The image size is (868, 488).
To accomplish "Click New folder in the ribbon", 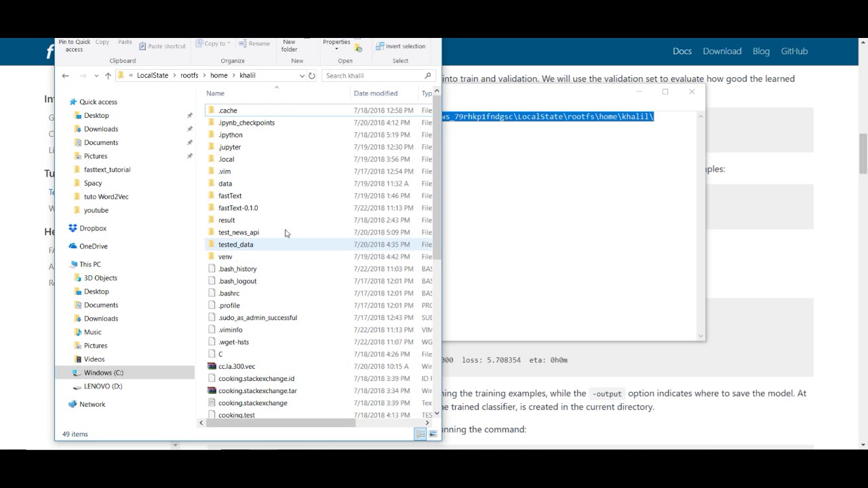I will (x=290, y=45).
